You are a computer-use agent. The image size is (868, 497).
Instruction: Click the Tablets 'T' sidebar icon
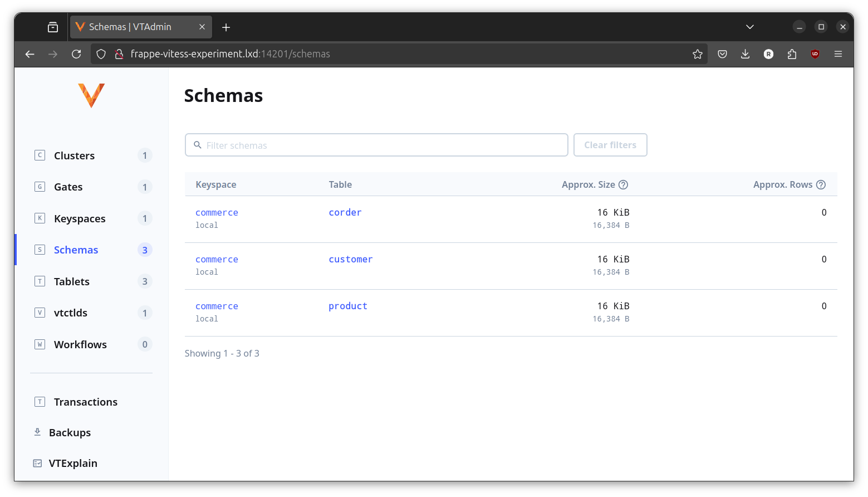coord(40,281)
